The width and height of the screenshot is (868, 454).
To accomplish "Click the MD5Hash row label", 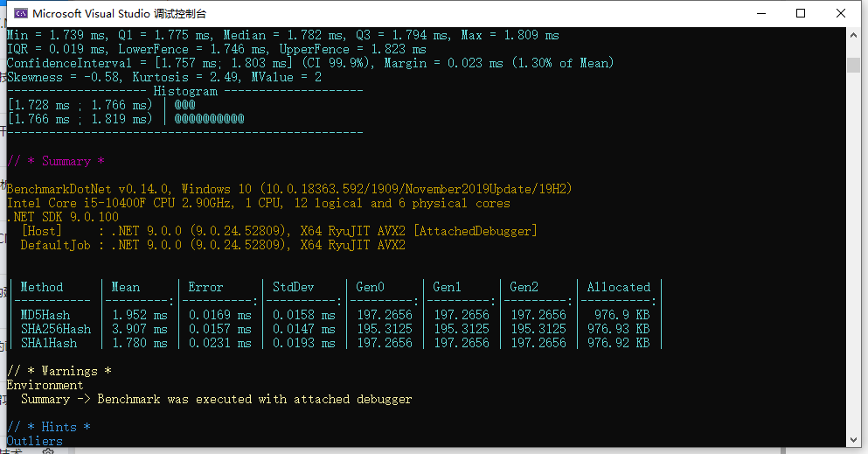I will (45, 315).
